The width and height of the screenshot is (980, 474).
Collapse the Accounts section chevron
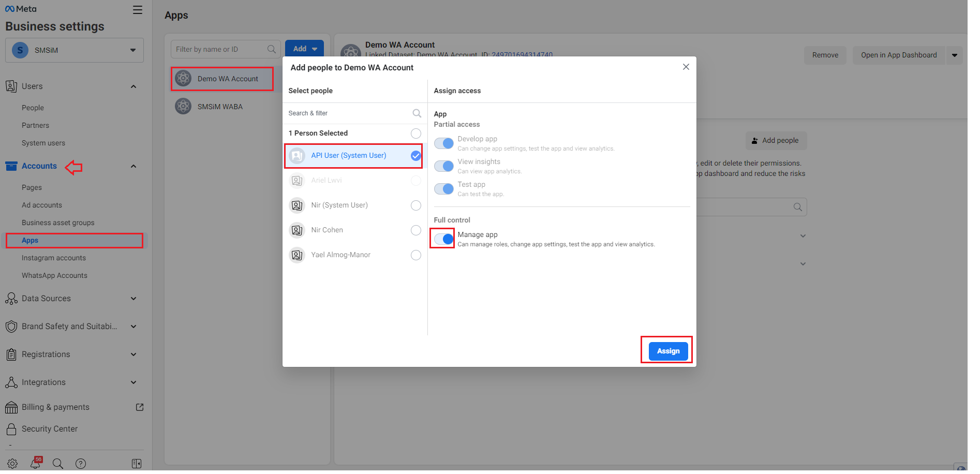pos(133,166)
